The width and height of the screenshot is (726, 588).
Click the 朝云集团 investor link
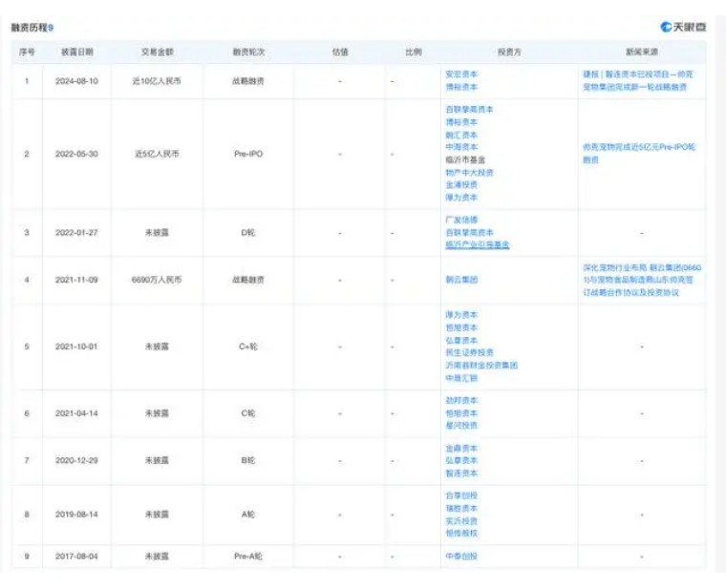coord(461,280)
